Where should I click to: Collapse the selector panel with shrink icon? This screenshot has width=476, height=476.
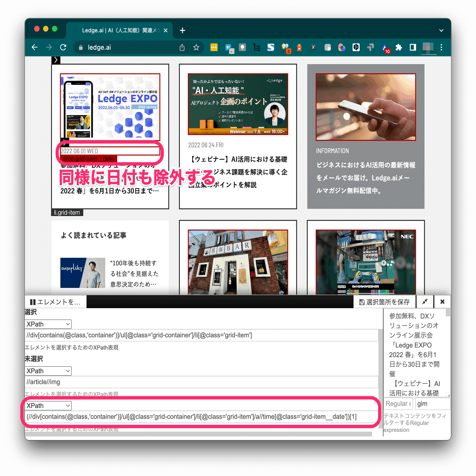pos(425,302)
